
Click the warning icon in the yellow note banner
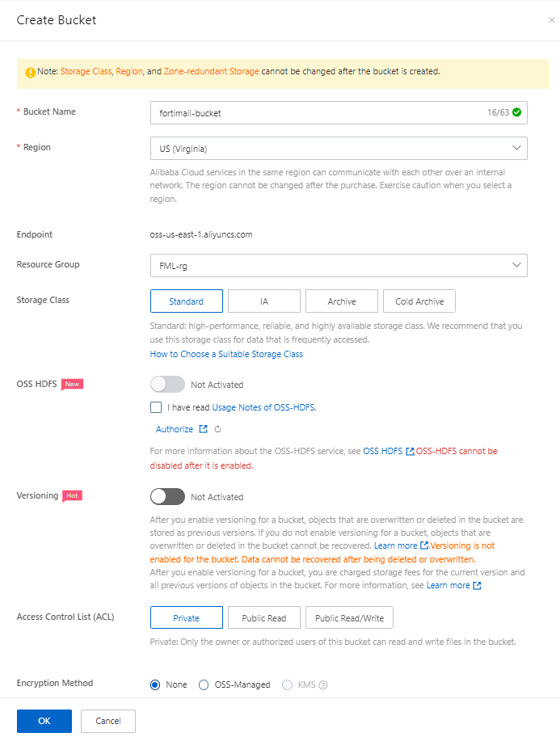point(31,72)
